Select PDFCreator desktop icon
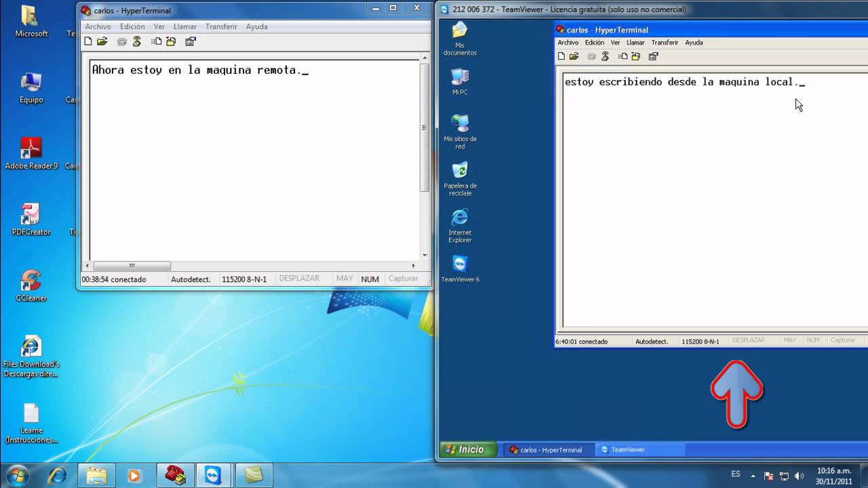The image size is (868, 488). click(31, 220)
